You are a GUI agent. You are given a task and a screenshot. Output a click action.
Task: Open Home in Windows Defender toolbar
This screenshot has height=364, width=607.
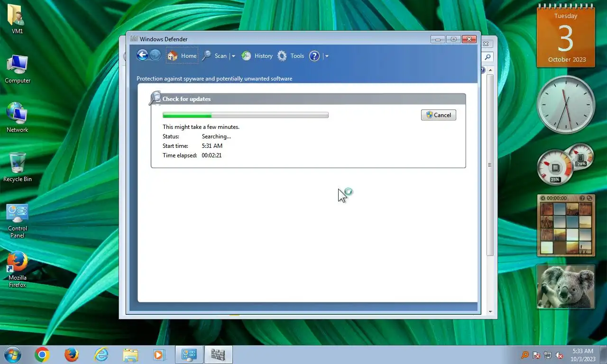tap(182, 56)
